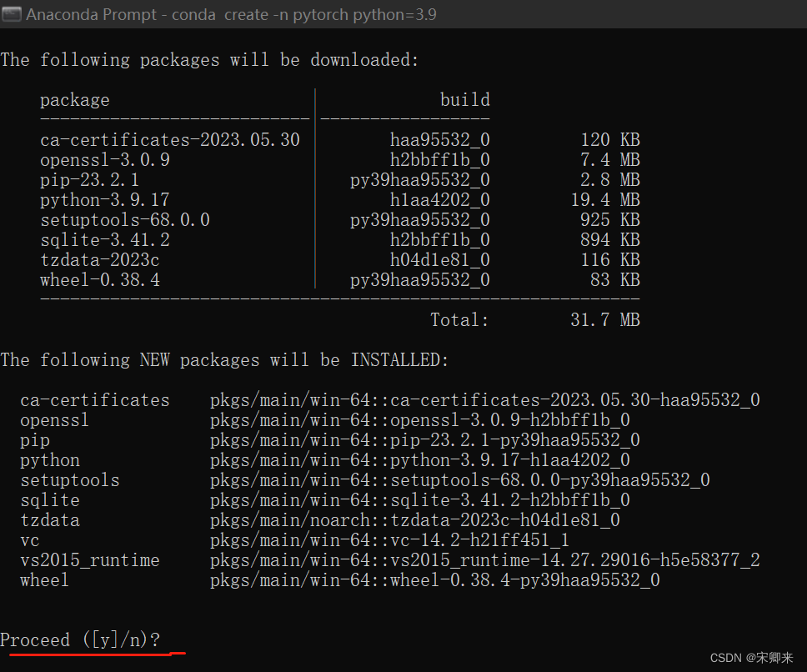Click the console icon in title bar
This screenshot has height=672, width=807.
tap(12, 13)
